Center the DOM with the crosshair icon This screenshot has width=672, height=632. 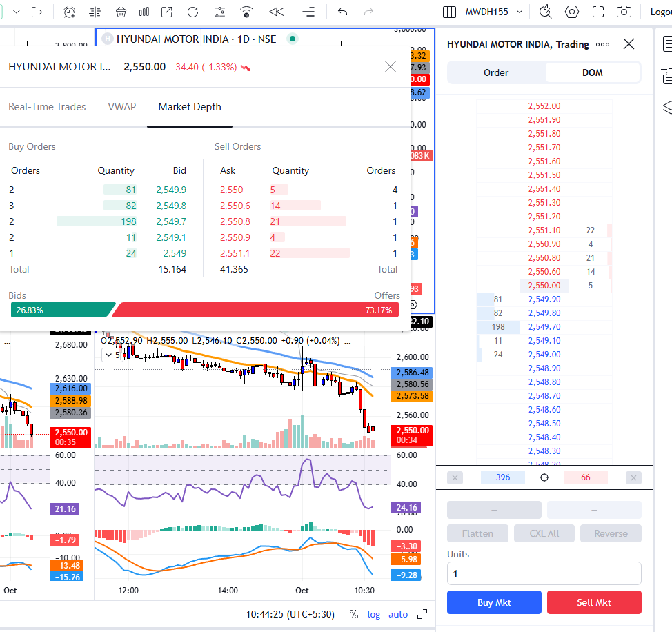point(544,477)
